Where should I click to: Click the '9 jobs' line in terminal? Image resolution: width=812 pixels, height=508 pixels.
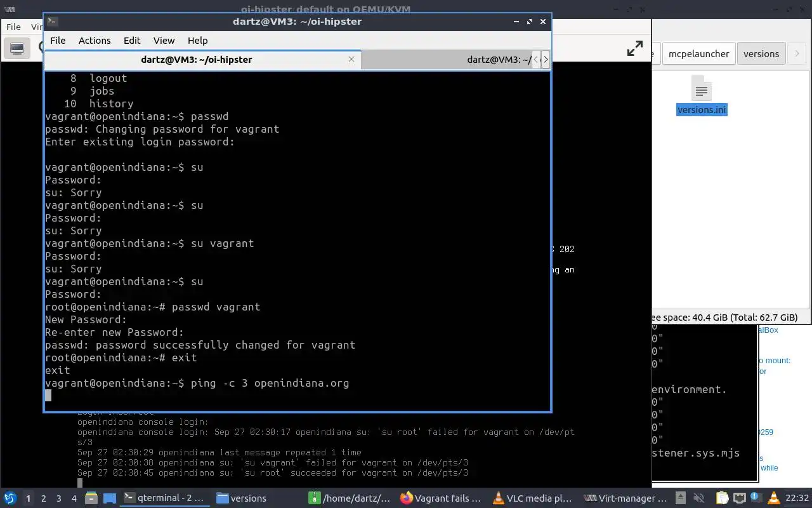[93, 91]
